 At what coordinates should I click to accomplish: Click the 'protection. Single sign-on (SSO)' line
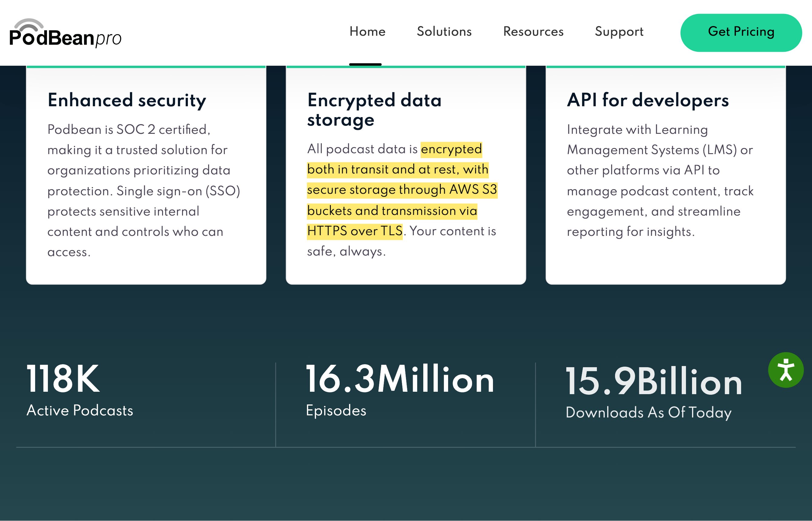(x=144, y=191)
